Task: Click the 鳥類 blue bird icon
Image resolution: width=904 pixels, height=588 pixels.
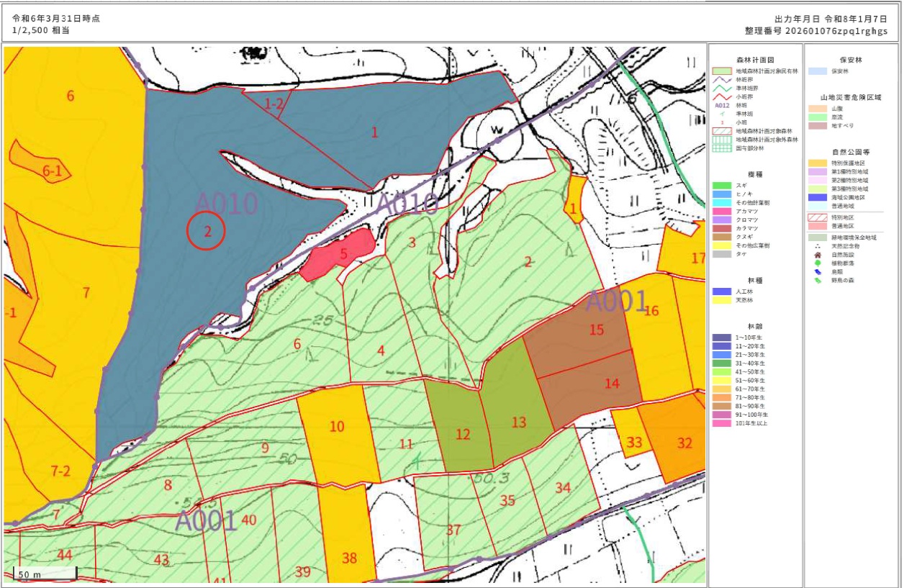Action: [818, 272]
